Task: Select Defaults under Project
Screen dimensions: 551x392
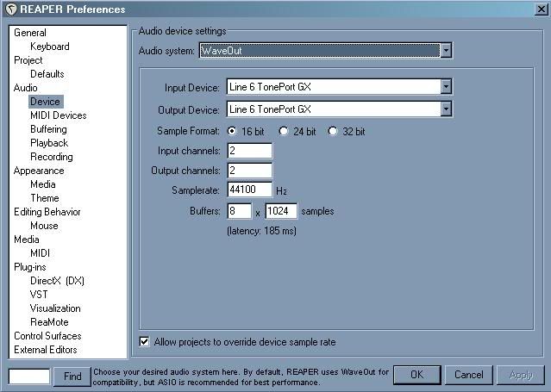Action: (x=47, y=74)
